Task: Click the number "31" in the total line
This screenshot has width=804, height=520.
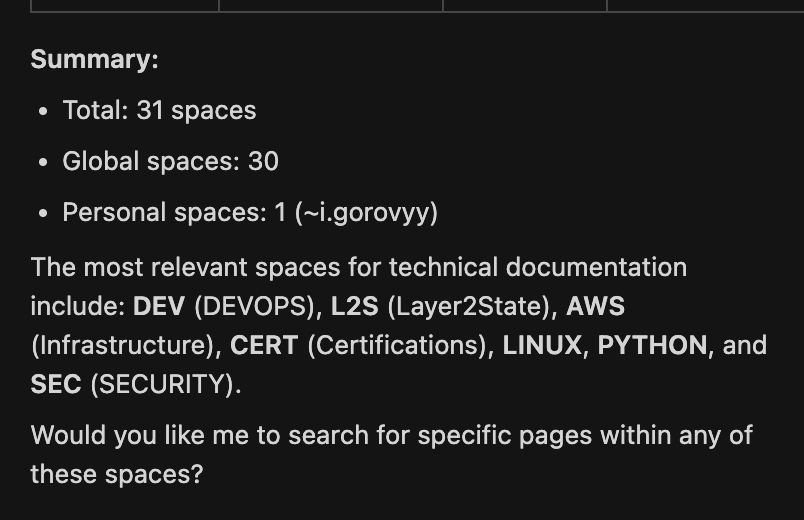Action: tap(150, 110)
